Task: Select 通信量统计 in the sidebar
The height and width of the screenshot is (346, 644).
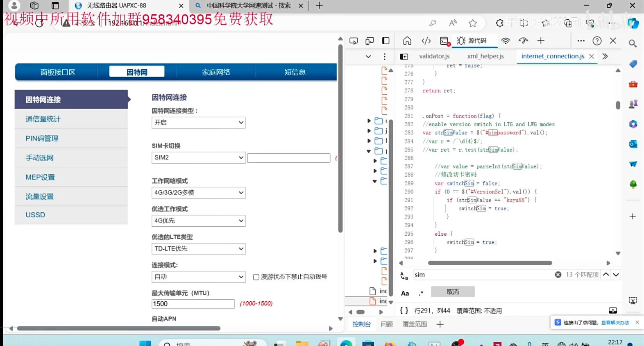Action: [x=71, y=119]
